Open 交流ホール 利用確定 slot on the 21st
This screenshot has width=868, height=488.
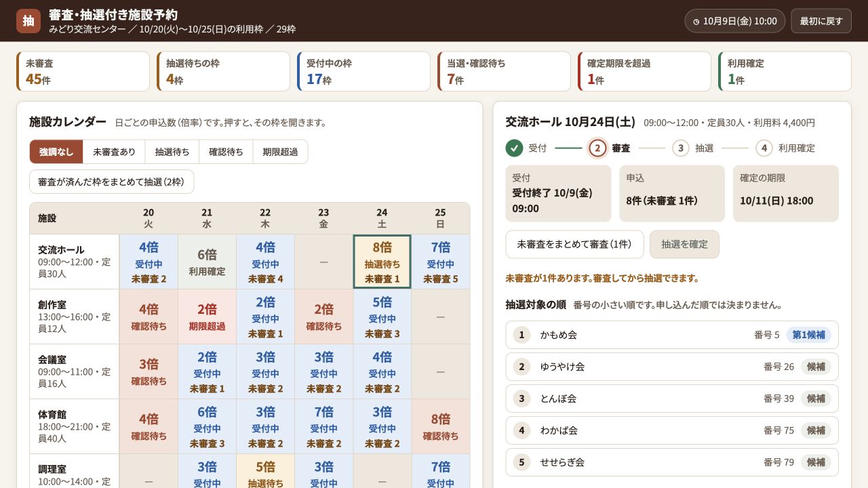pos(207,262)
